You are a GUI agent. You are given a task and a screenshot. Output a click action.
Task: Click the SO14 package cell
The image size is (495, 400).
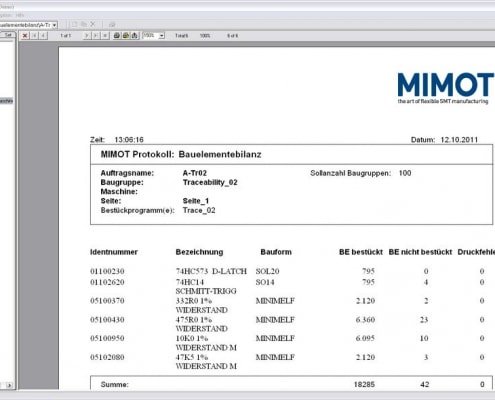pos(265,282)
